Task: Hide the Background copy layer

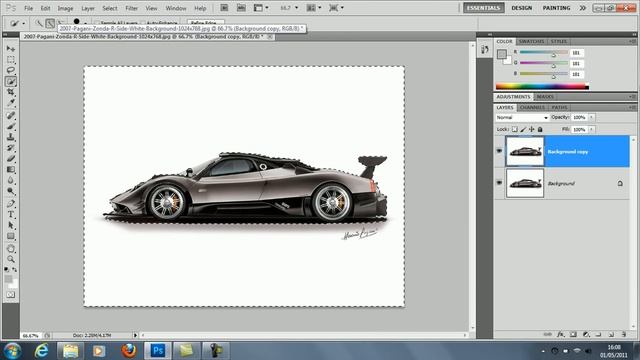Action: 499,151
